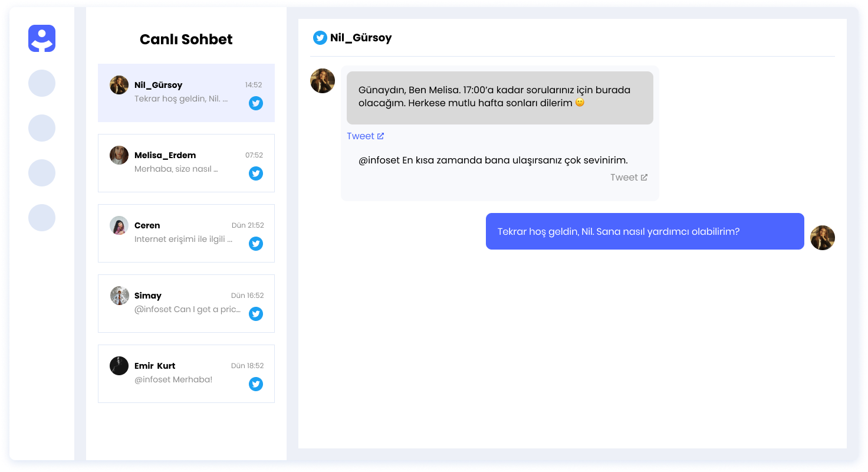This screenshot has width=868, height=472.
Task: Click Nil_Gürsoy's avatar next to her message
Action: pos(323,81)
